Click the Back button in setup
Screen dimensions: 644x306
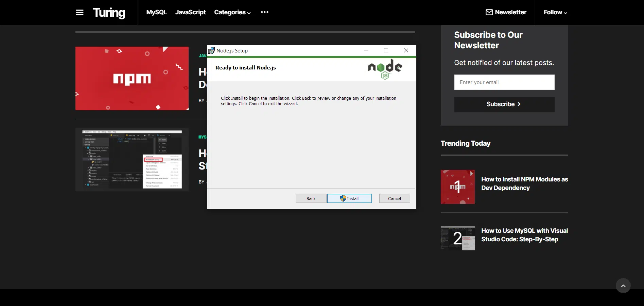pos(311,198)
